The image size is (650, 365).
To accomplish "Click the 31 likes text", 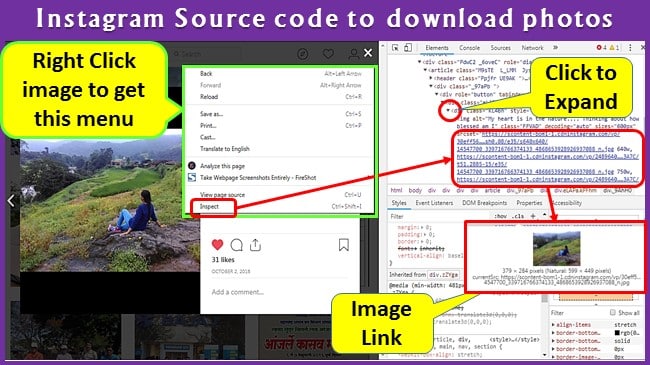I will (x=223, y=260).
